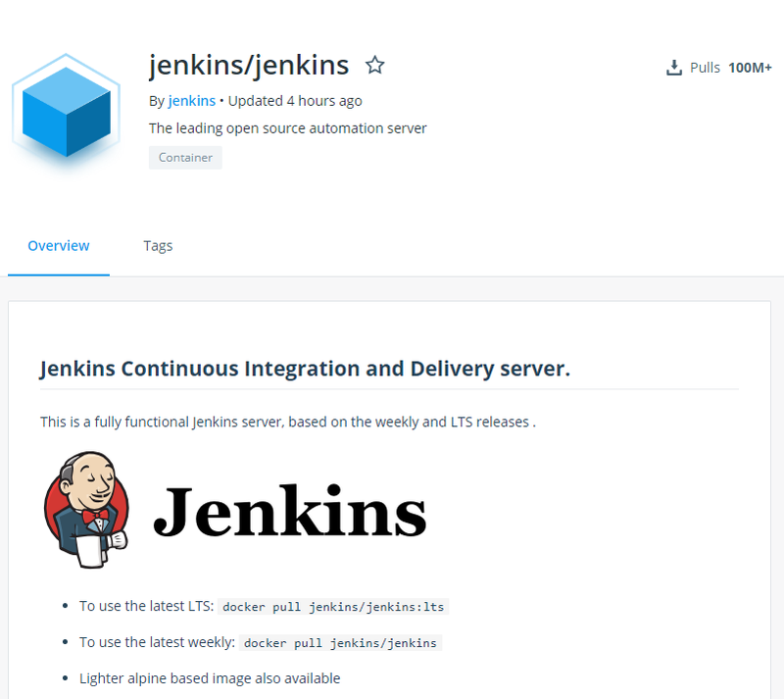Click the Pulls download icon
This screenshot has width=784, height=699.
[x=674, y=68]
